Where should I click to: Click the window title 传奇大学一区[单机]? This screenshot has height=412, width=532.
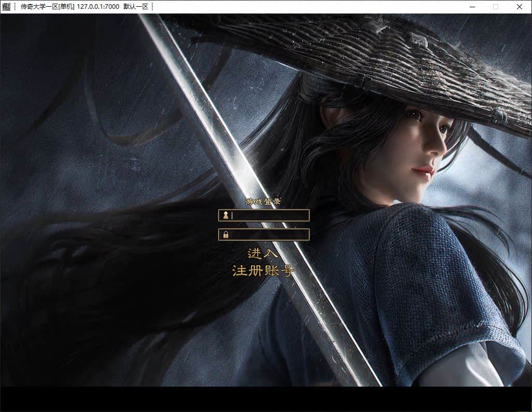coord(48,6)
